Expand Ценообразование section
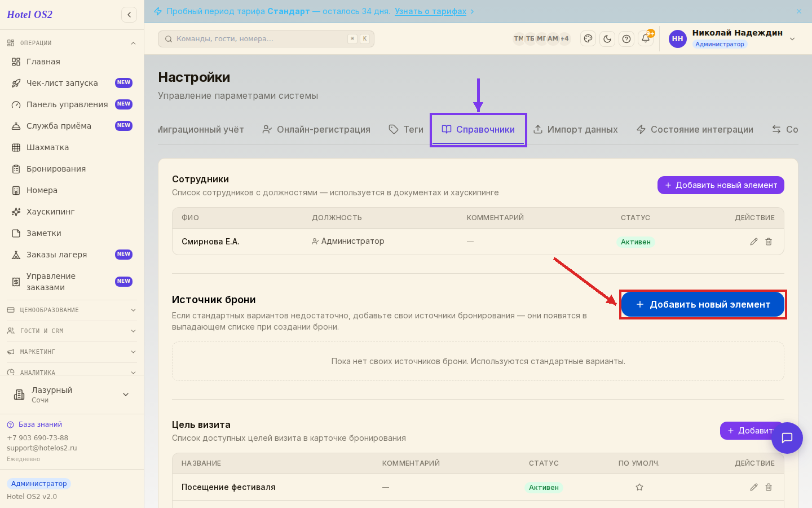Viewport: 812px width, 508px height. pos(72,310)
